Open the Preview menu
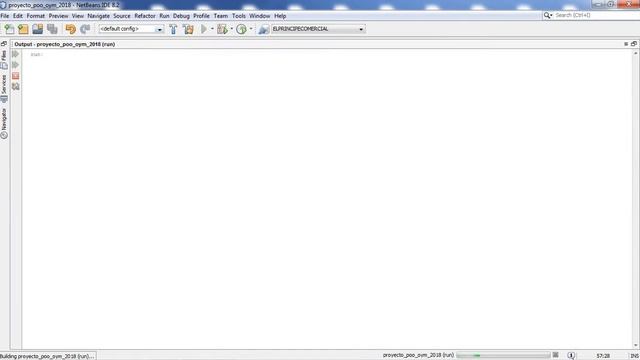Screen dimensions: 640x360 [58, 16]
